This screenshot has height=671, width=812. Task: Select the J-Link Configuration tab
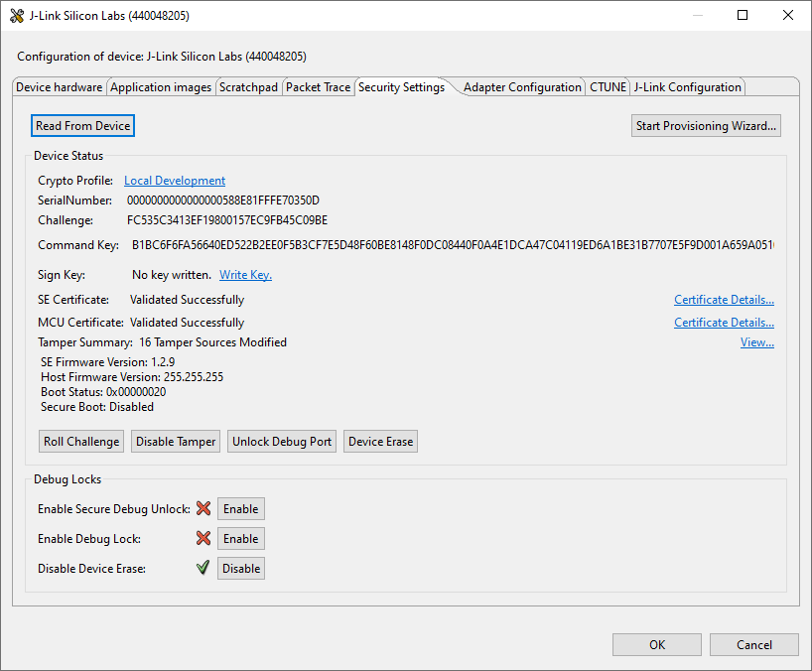coord(688,86)
